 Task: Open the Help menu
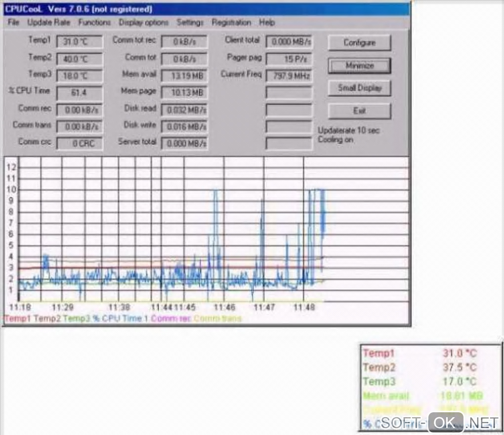tap(267, 23)
